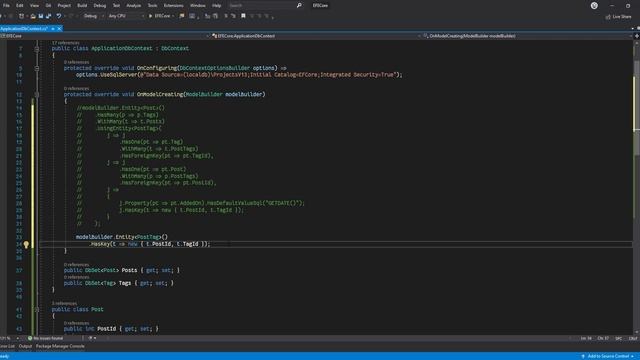Click references link above OnConfiguring
Viewport: 640px width, 360px height.
[76, 62]
